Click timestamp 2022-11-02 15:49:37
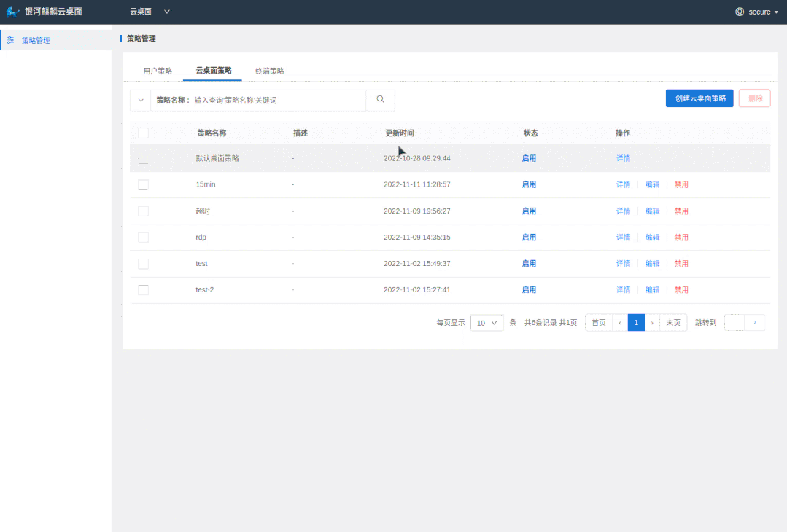This screenshot has width=787, height=532. pyautogui.click(x=416, y=264)
